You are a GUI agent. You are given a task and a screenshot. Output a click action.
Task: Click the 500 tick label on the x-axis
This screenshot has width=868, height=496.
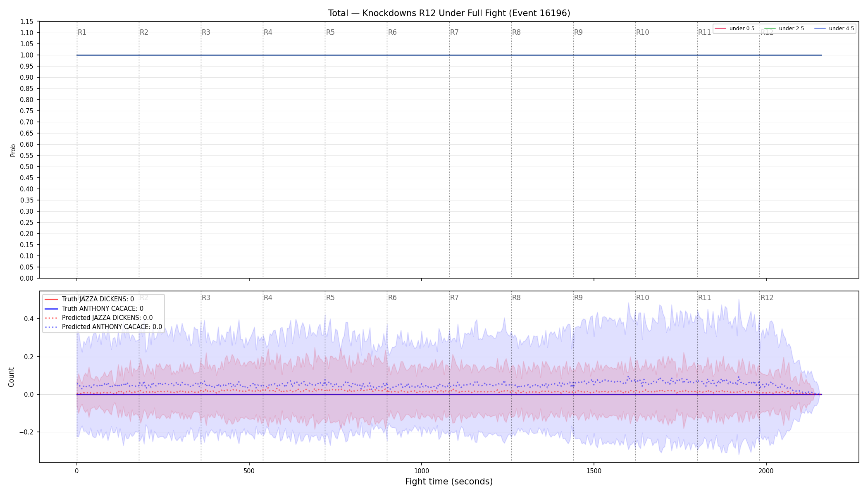pyautogui.click(x=249, y=471)
